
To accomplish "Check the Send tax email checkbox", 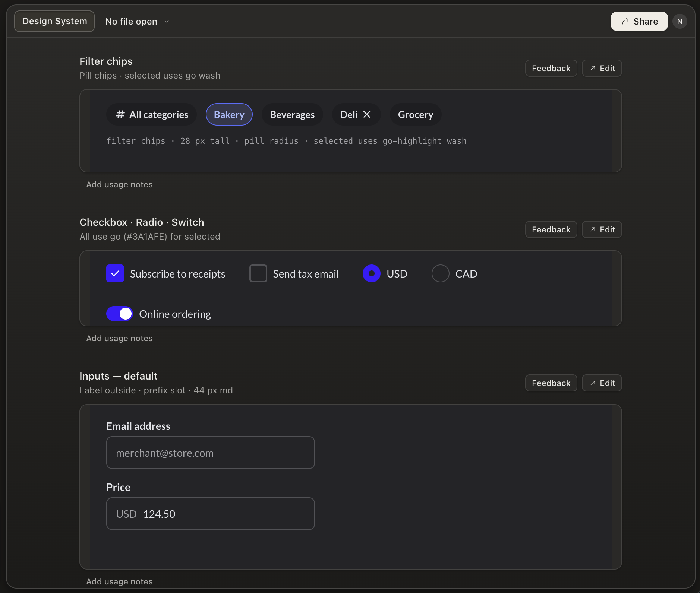I will (x=258, y=273).
